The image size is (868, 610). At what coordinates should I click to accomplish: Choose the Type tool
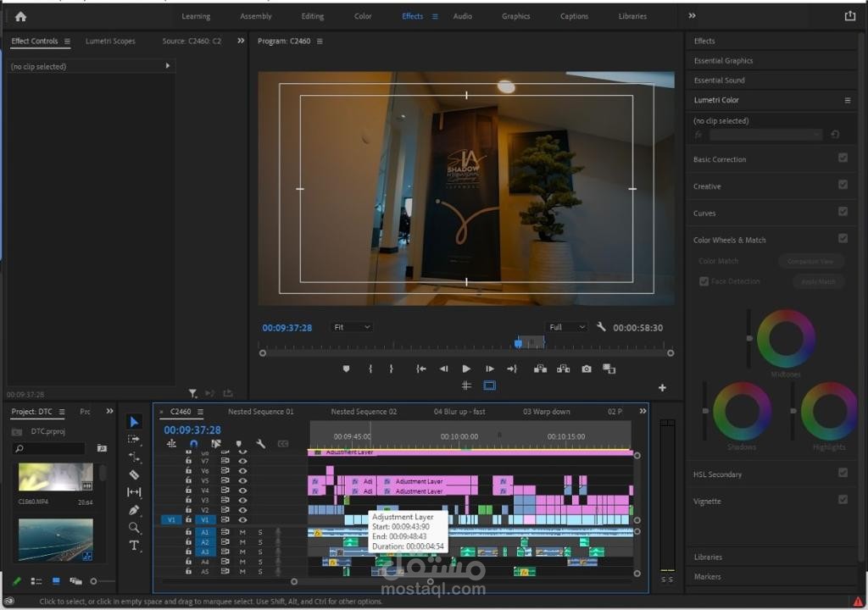pyautogui.click(x=134, y=546)
